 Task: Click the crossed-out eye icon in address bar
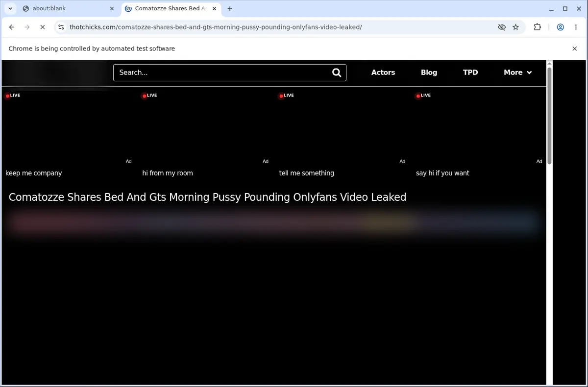502,27
